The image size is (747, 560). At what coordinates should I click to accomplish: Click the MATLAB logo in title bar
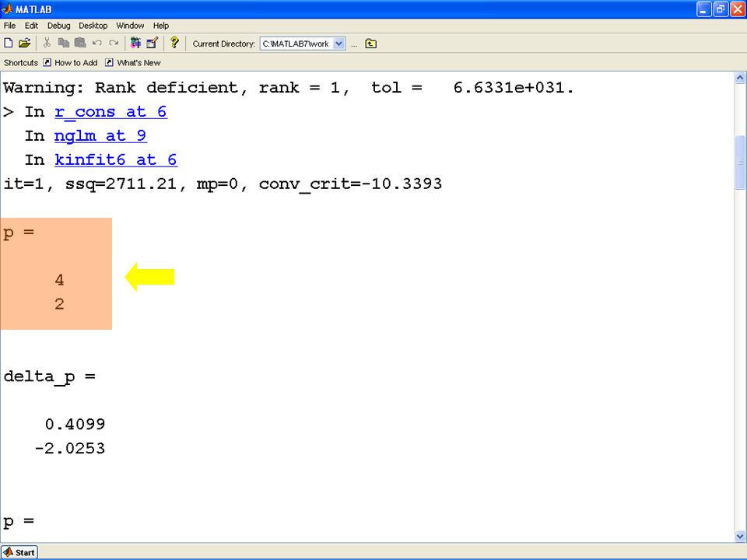(7, 9)
